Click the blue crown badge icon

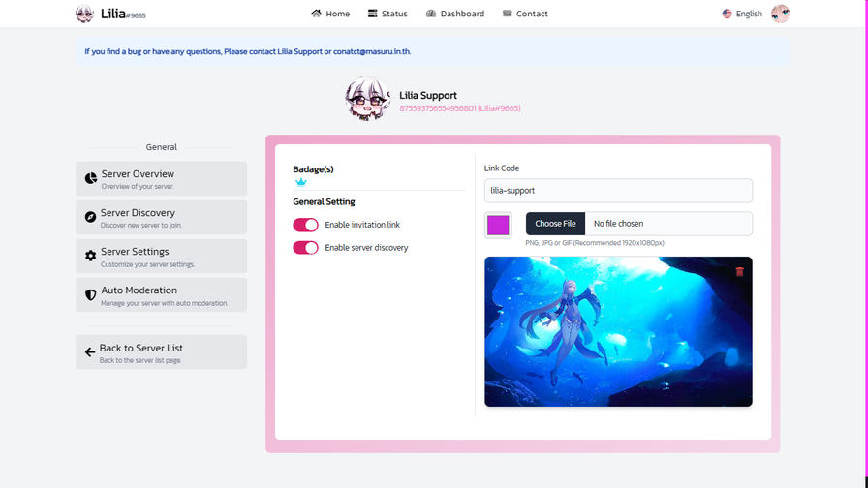click(300, 182)
